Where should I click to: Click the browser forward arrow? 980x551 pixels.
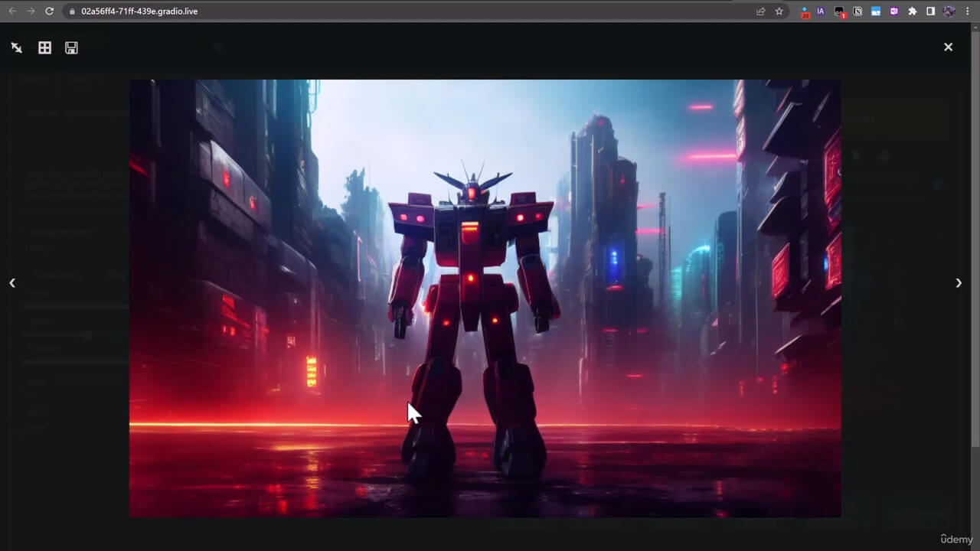(x=31, y=11)
